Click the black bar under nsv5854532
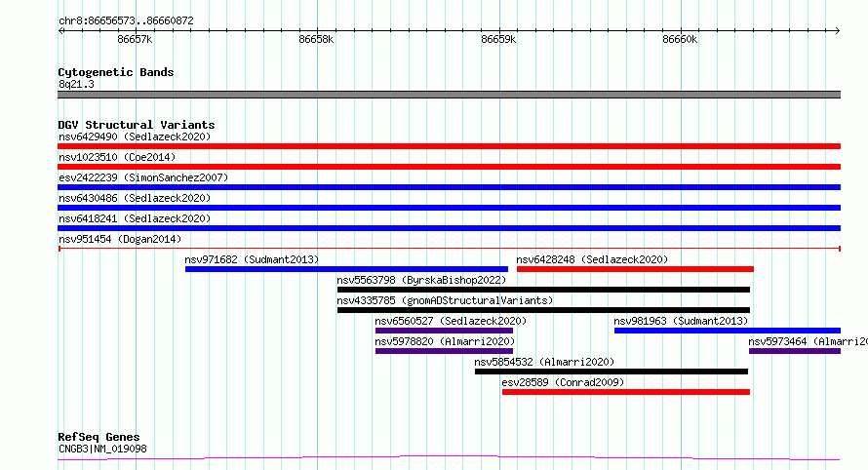The width and height of the screenshot is (868, 470). point(612,372)
